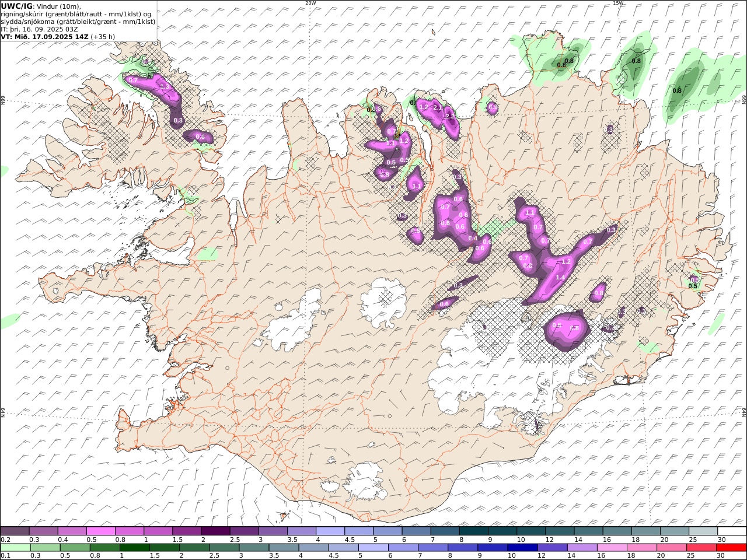This screenshot has width=747, height=560.
Task: Pick the gray-green 2.5 swatch in the lower legend row
Action: 224,548
